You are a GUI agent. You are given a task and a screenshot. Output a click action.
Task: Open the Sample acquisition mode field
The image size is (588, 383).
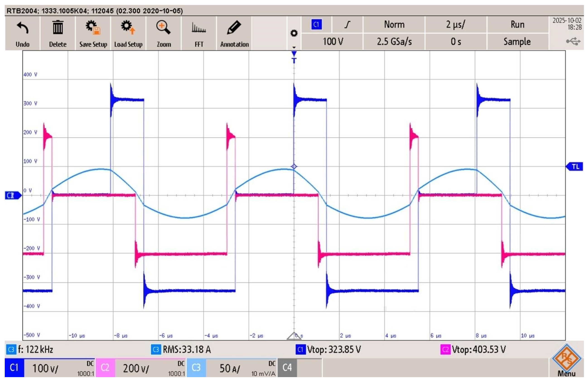pos(517,42)
